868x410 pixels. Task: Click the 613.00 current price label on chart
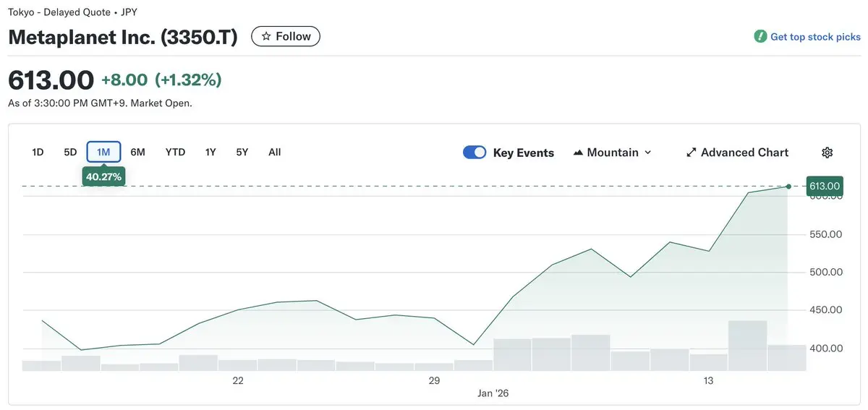825,187
